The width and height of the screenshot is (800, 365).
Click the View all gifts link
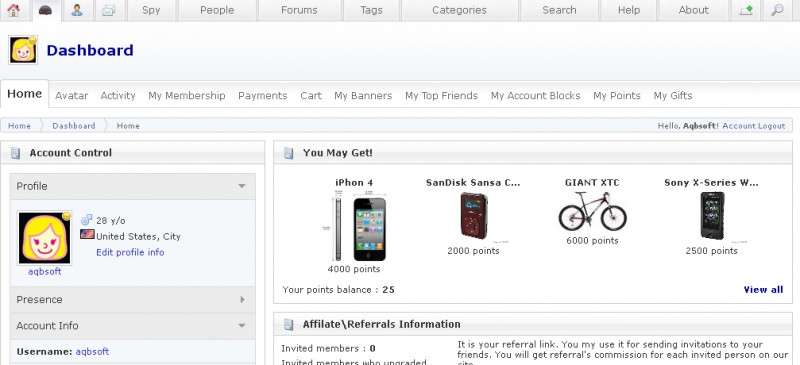[763, 289]
